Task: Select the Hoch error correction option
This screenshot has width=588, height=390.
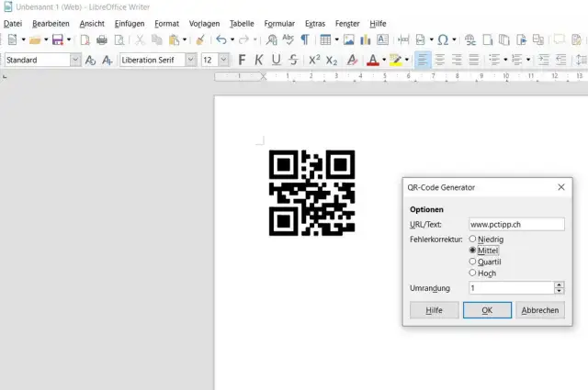Action: 473,273
